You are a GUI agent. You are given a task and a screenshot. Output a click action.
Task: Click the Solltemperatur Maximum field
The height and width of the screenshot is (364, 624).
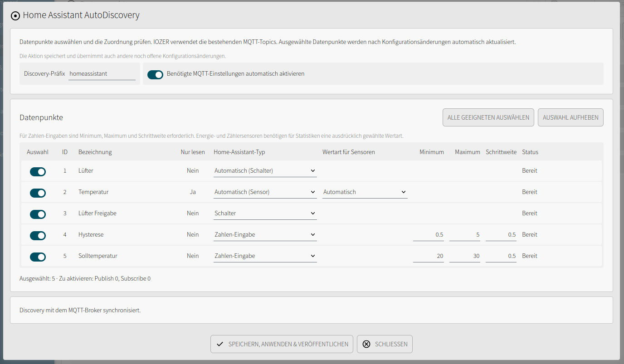(x=465, y=256)
